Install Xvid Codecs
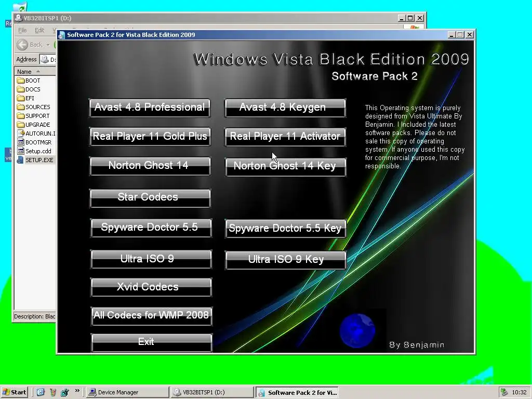The width and height of the screenshot is (532, 399). pyautogui.click(x=151, y=287)
